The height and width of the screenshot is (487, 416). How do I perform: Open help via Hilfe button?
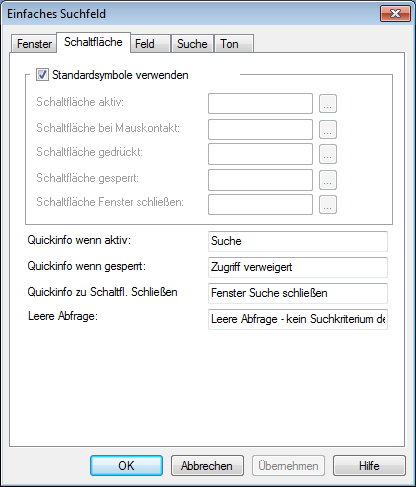coord(369,466)
